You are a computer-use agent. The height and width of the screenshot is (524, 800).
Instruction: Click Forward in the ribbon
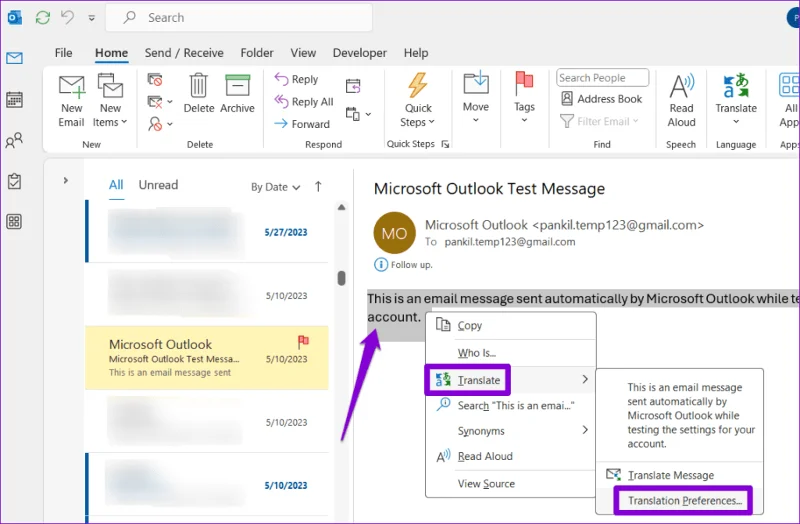click(x=302, y=124)
